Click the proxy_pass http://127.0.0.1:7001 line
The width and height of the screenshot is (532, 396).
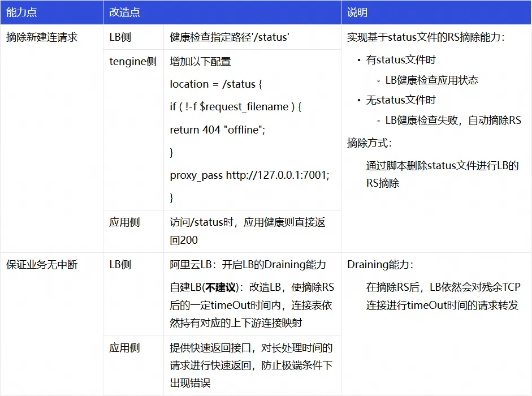coord(249,175)
